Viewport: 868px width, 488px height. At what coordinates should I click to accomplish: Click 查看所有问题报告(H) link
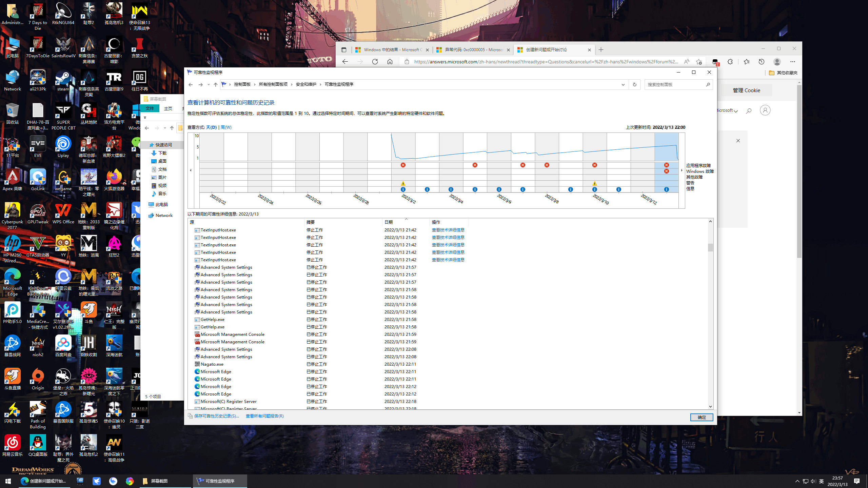click(264, 416)
